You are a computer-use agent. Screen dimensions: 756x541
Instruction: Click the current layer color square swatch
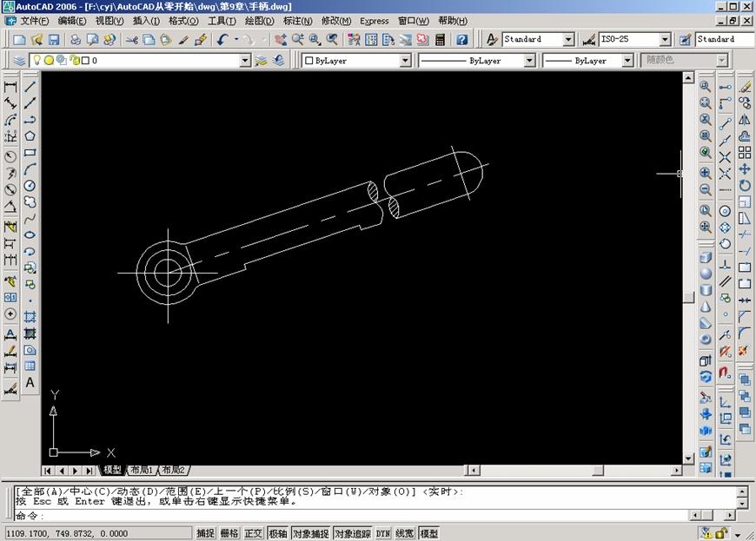(x=85, y=60)
